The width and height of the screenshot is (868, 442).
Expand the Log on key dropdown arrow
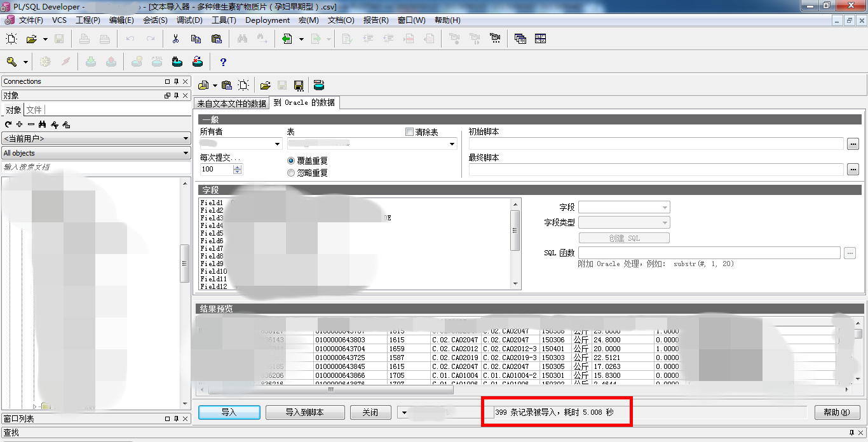[x=25, y=62]
